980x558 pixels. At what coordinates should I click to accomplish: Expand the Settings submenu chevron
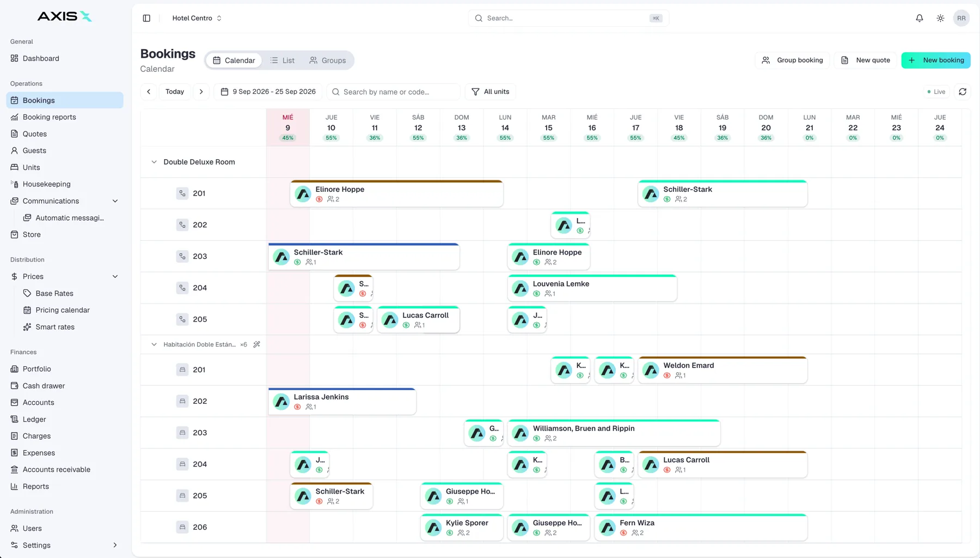click(x=115, y=545)
